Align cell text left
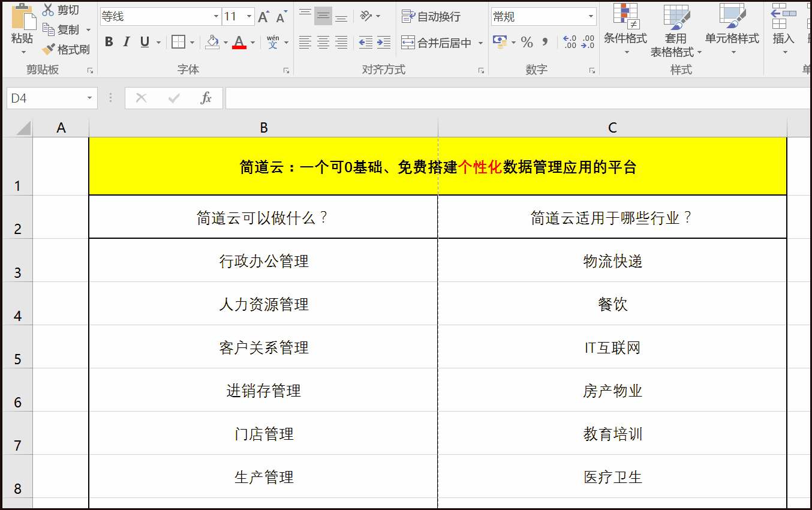 (x=305, y=42)
